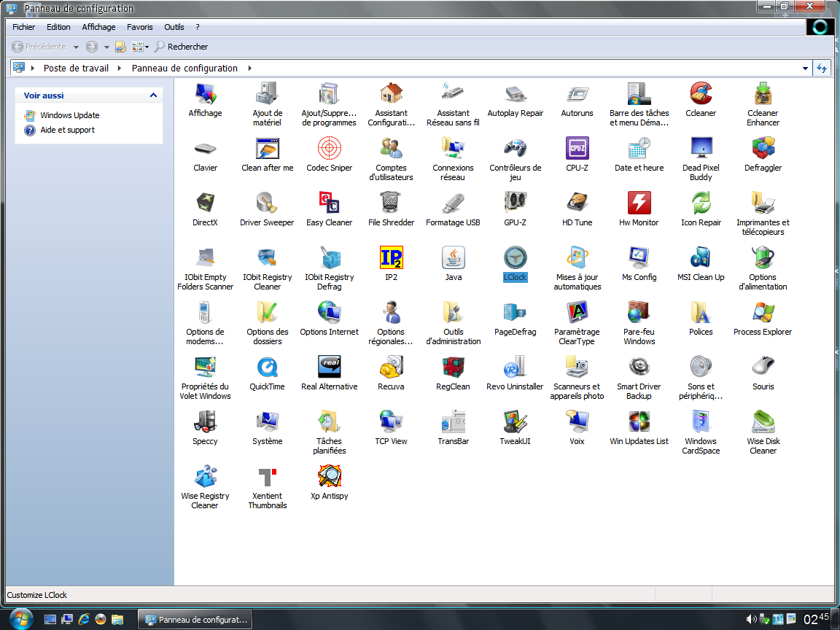
Task: Select the Codec Sniper target icon
Action: [x=330, y=149]
